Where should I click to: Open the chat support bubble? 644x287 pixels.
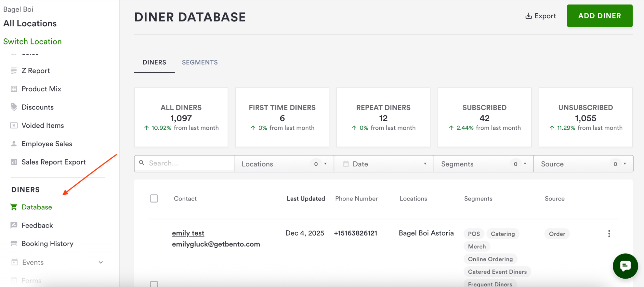coord(625,266)
